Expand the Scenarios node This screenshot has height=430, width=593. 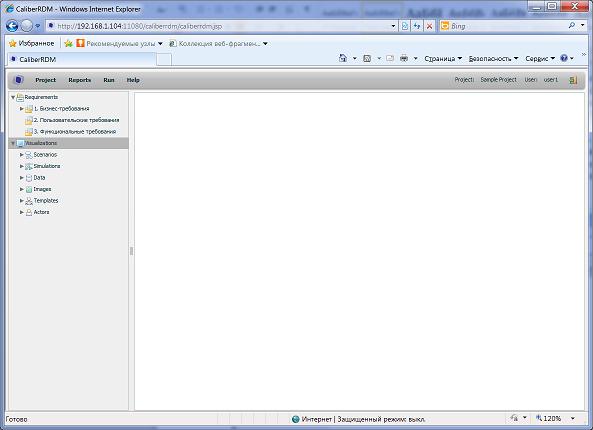(22, 155)
